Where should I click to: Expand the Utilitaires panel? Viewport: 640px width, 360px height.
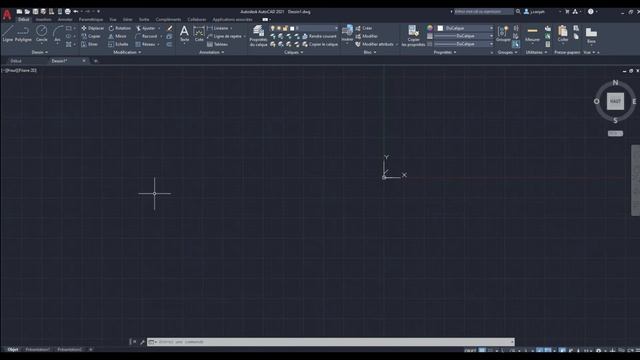tap(536, 52)
